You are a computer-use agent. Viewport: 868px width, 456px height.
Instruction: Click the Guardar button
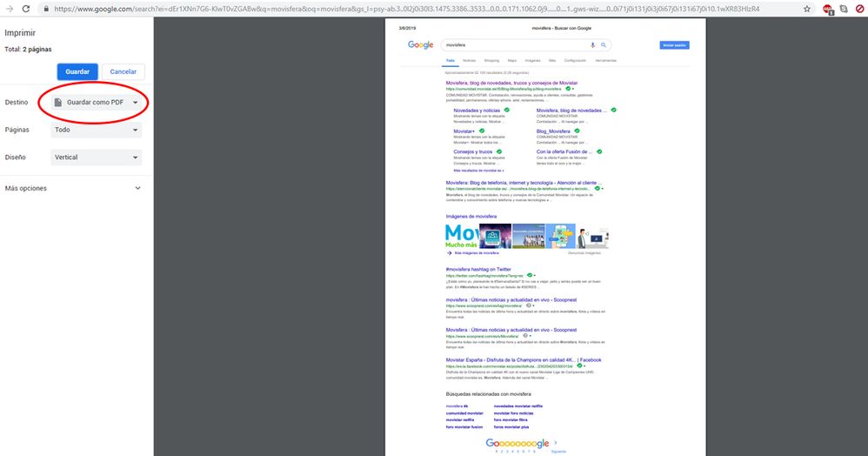tap(77, 71)
